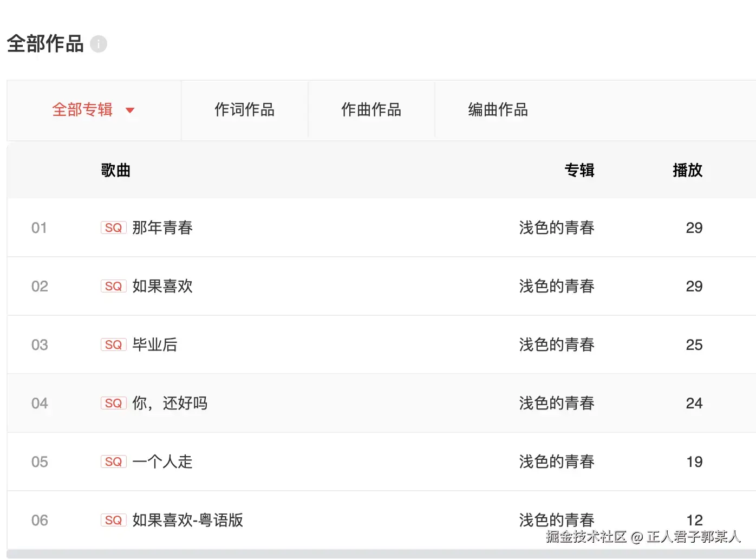This screenshot has width=756, height=559.
Task: Select the 全部专辑 tab
Action: pyautogui.click(x=94, y=110)
